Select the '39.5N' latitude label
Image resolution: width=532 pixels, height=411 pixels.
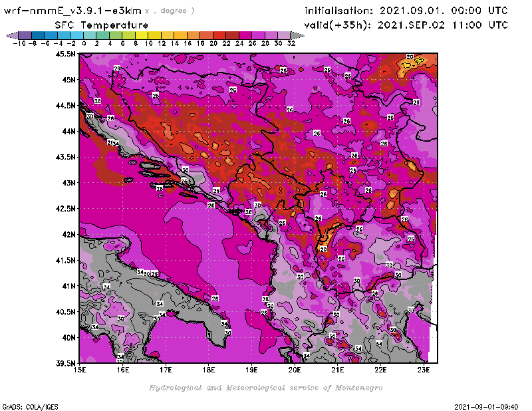(x=66, y=363)
